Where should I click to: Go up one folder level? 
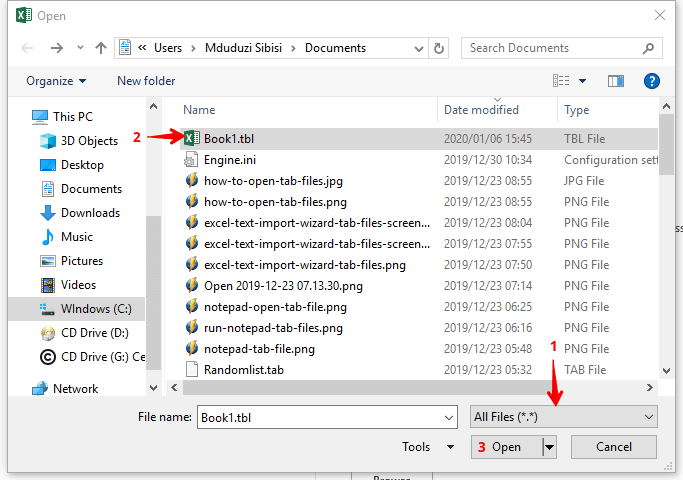[101, 48]
